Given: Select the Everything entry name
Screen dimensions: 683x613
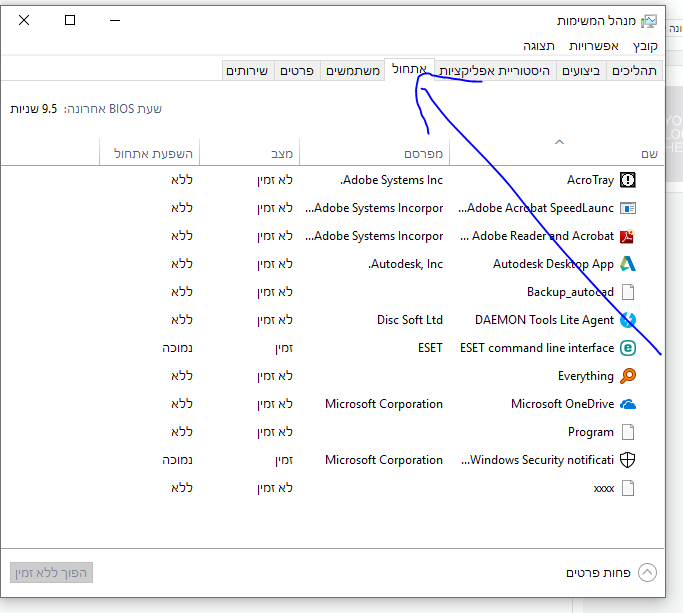Looking at the screenshot, I should click(586, 376).
